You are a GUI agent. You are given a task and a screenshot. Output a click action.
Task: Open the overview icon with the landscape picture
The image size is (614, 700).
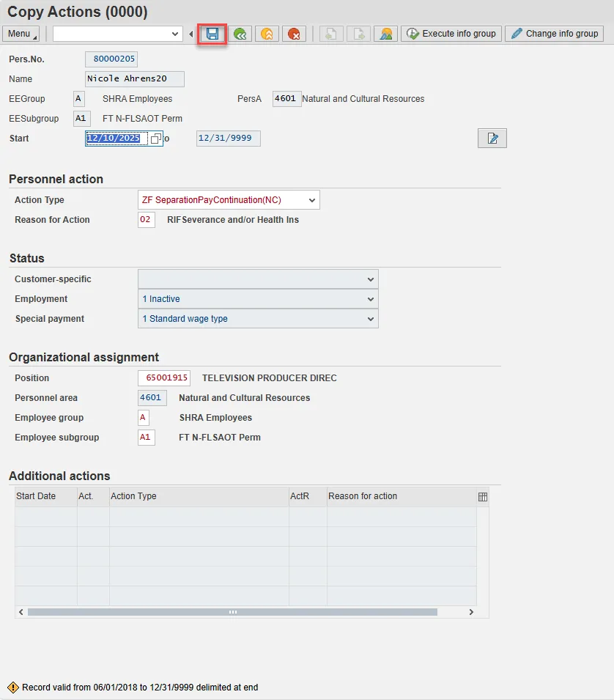(x=386, y=34)
